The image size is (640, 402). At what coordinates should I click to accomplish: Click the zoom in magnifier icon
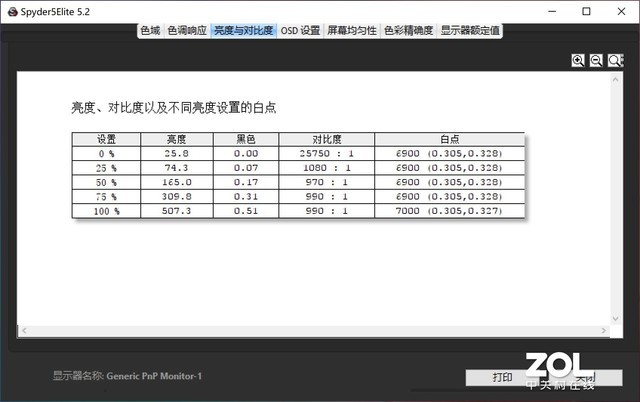coord(578,60)
